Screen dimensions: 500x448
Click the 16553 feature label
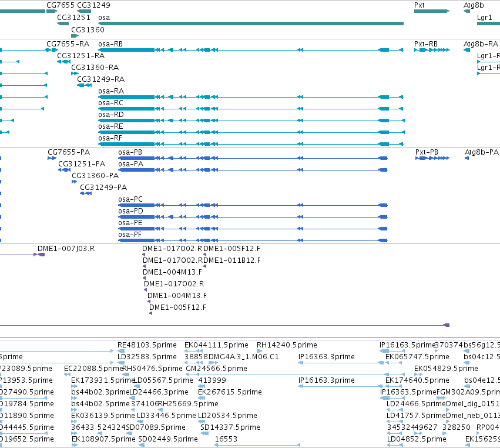coord(226,439)
